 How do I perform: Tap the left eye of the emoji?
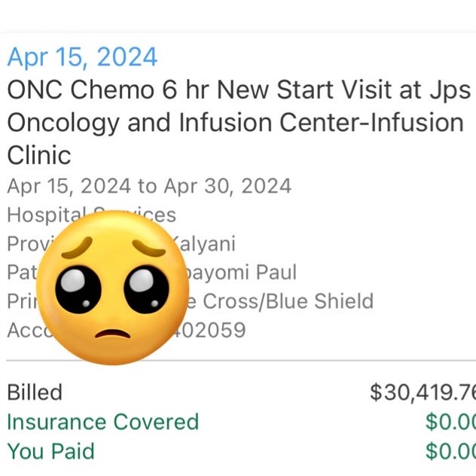tap(78, 288)
